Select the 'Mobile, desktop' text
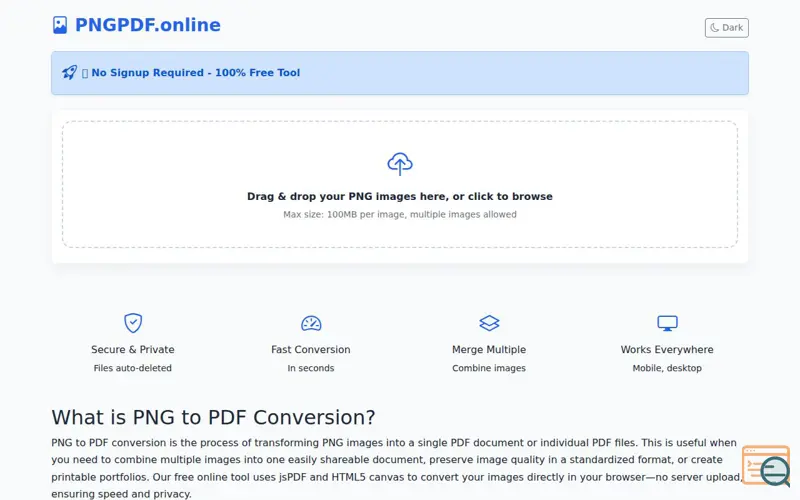Screen dimensions: 800x500 (x=667, y=368)
